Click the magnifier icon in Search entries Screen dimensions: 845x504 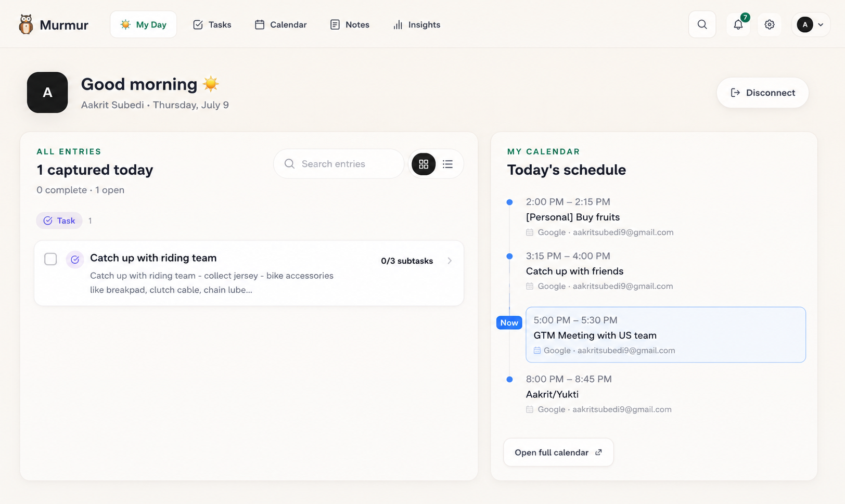click(x=289, y=164)
